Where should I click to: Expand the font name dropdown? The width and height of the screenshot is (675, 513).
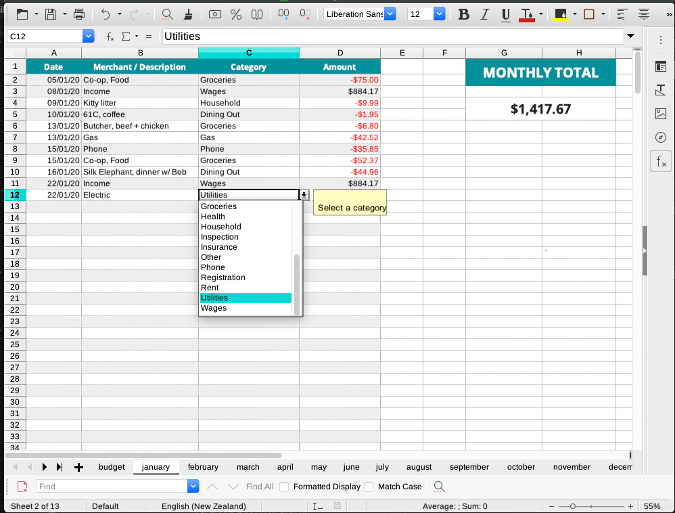pyautogui.click(x=390, y=15)
